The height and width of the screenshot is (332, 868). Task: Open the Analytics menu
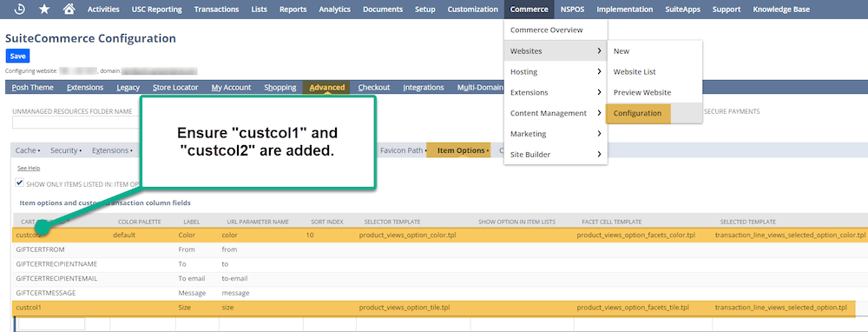[x=335, y=10]
